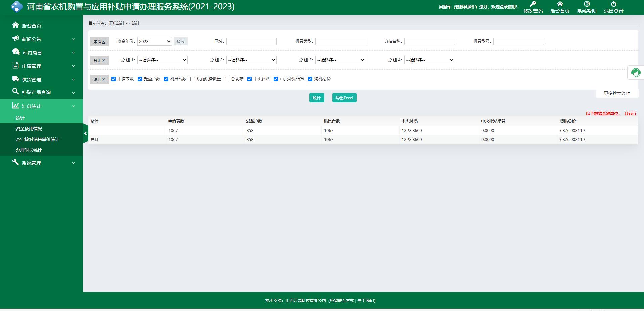Uncheck the 申请表数 checkbox
This screenshot has height=311, width=644.
[x=114, y=79]
